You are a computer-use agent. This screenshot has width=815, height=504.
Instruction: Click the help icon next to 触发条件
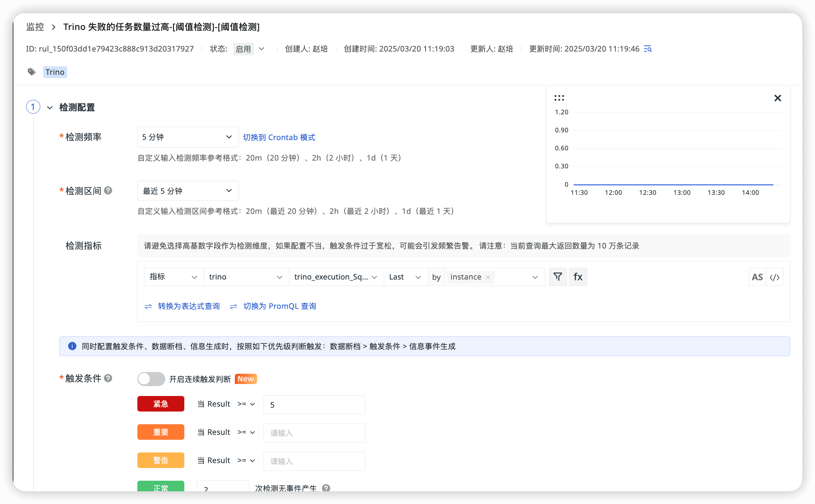pos(108,378)
